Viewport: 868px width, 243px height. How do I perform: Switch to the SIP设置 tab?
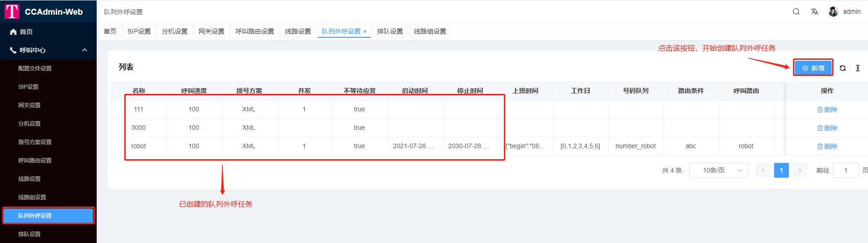(x=139, y=31)
